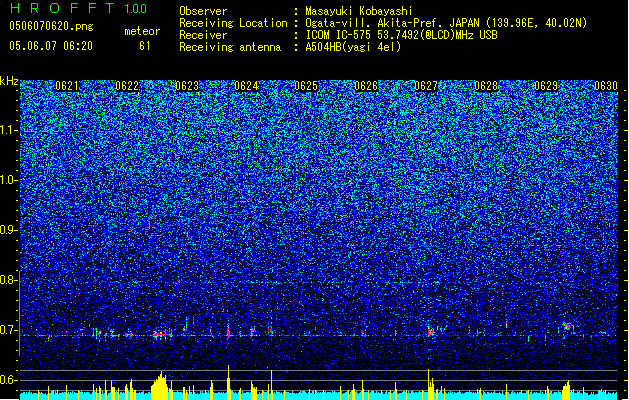Click the kHz axis unit label
This screenshot has height=400, width=629.
pos(9,81)
